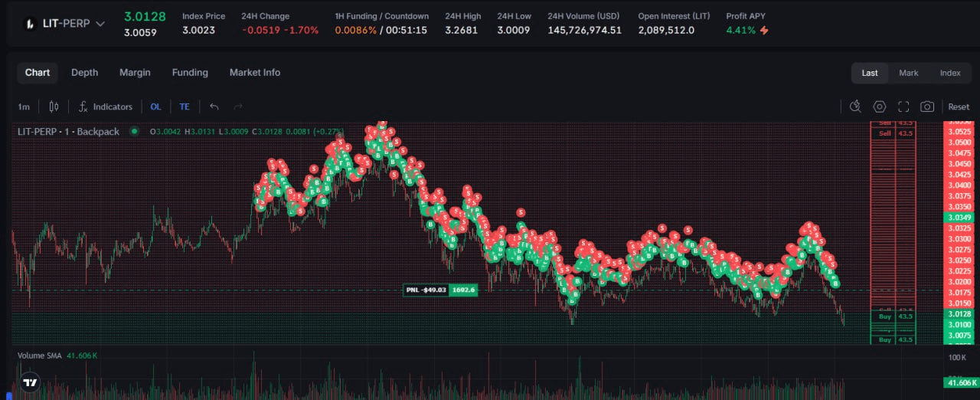Open the 1m timeframe dropdown
The image size is (980, 400).
[24, 107]
